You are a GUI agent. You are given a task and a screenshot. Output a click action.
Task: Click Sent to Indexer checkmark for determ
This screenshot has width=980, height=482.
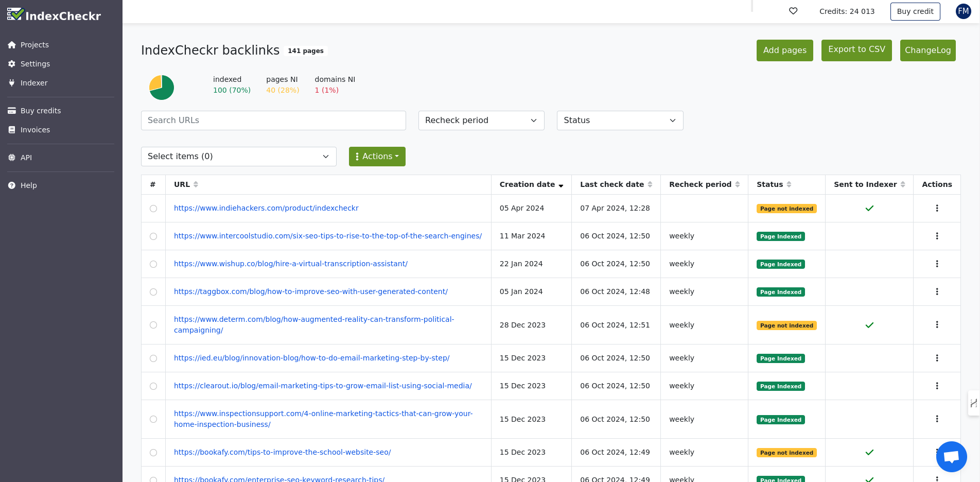pos(869,325)
